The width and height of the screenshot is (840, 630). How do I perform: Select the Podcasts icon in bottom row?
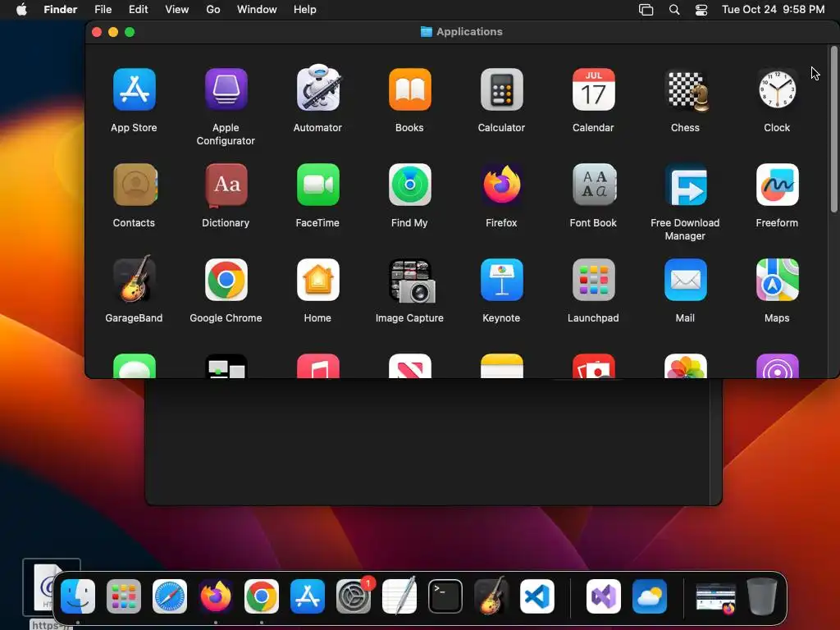778,366
